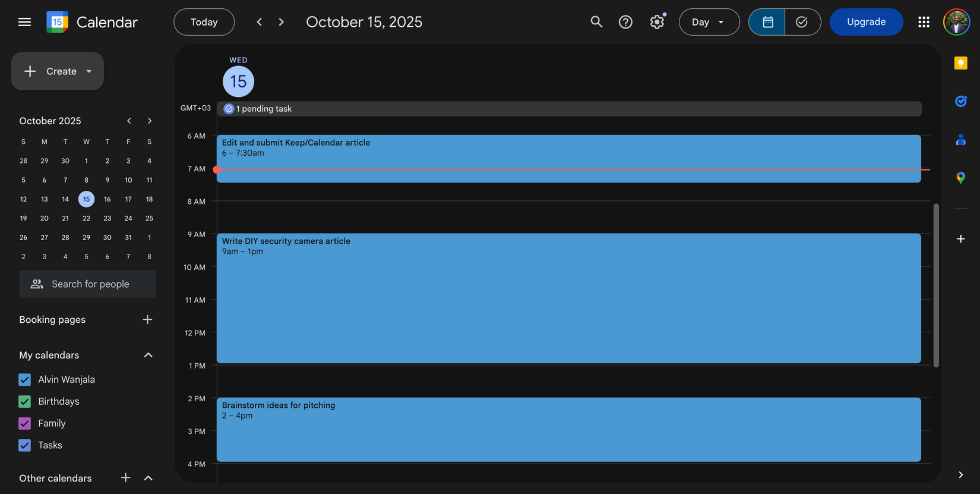Collapse the Other calendars section

click(x=148, y=478)
